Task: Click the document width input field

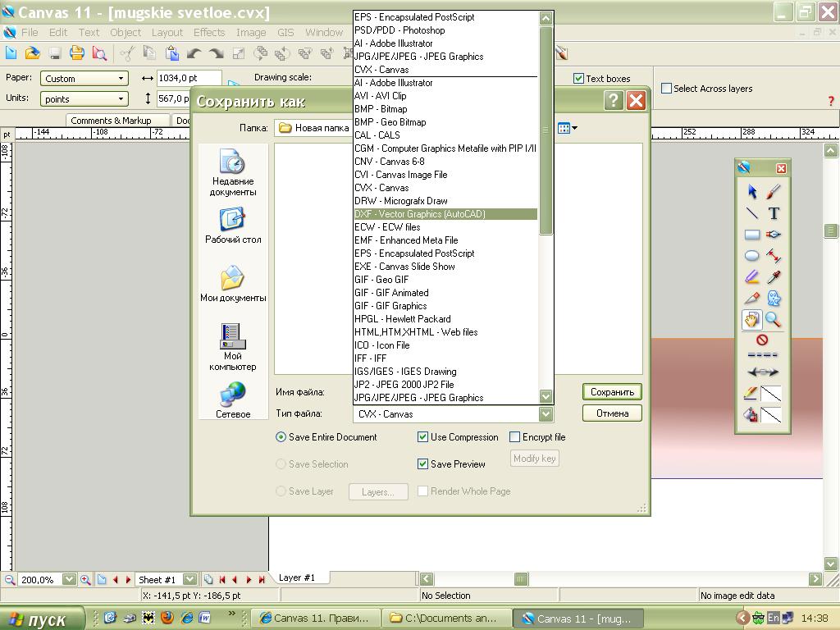Action: pyautogui.click(x=189, y=78)
